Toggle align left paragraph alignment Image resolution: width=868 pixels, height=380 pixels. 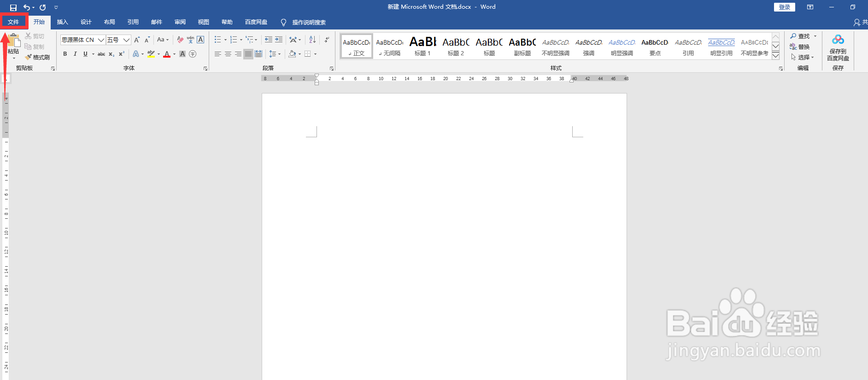tap(218, 54)
